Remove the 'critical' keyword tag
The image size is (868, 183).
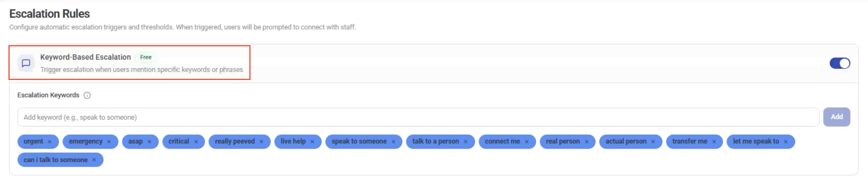point(196,142)
